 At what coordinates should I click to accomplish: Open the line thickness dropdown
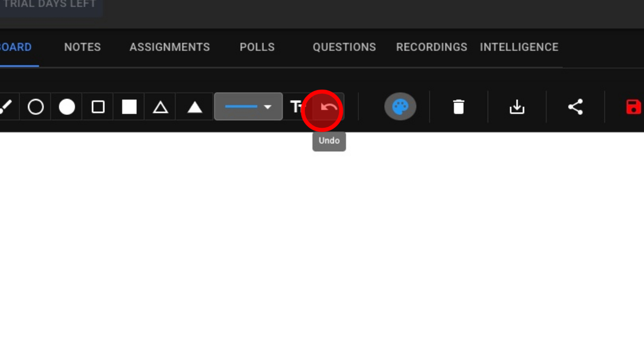click(248, 106)
